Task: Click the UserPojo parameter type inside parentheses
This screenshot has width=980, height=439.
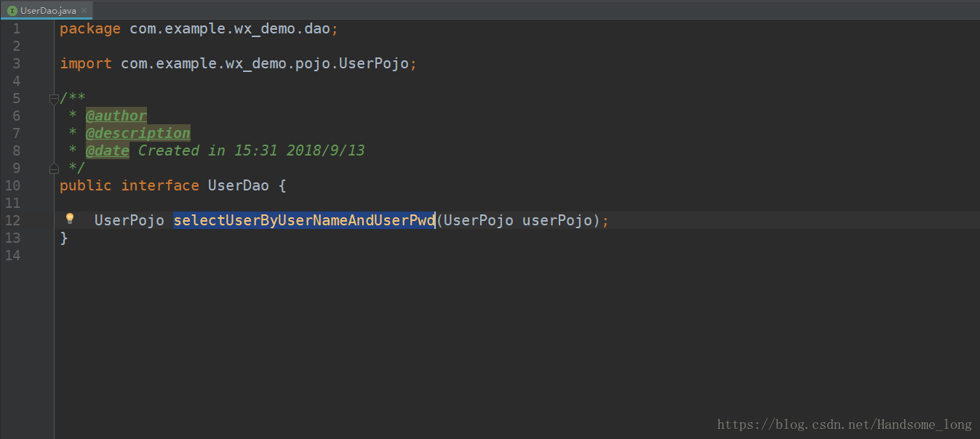Action: pos(479,220)
